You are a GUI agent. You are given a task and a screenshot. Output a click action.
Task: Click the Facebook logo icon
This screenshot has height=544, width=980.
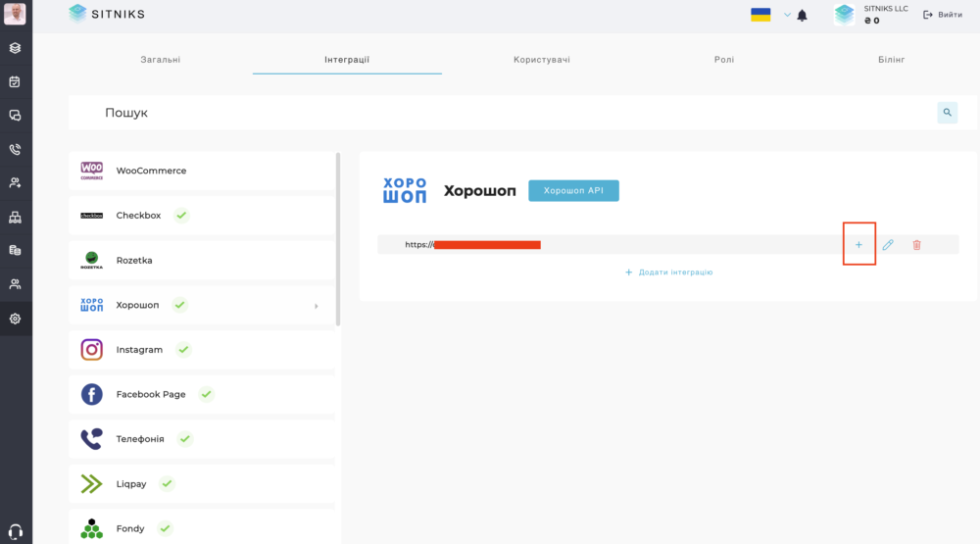(92, 395)
